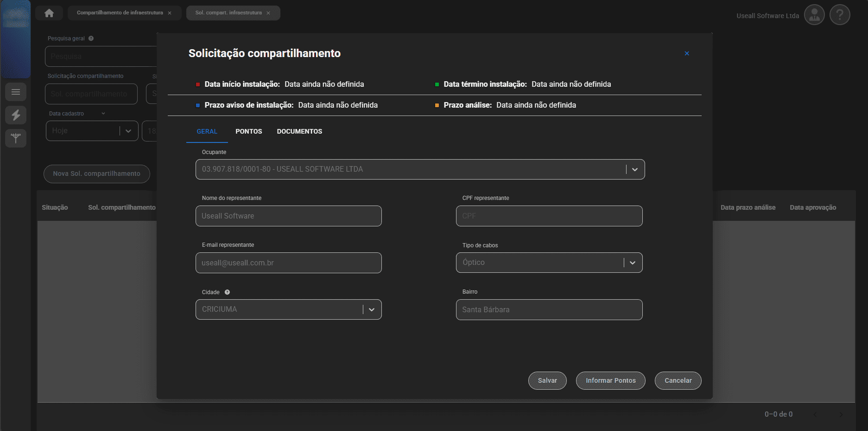Click the Informar Pontos button
The height and width of the screenshot is (431, 868).
tap(610, 380)
